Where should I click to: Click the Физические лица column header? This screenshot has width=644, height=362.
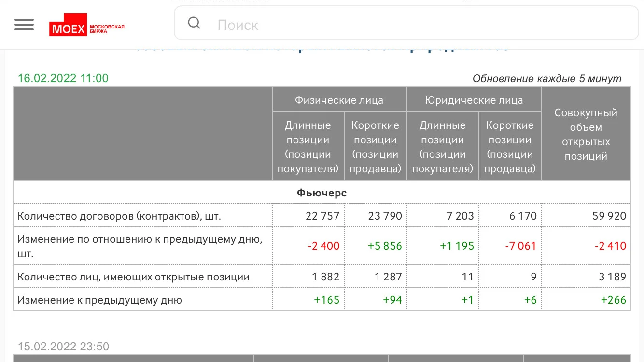[x=339, y=100]
